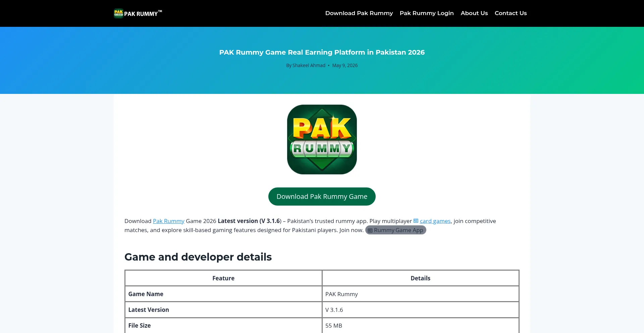Image resolution: width=644 pixels, height=333 pixels.
Task: Open the Download Pak Rummy menu item
Action: [x=359, y=13]
